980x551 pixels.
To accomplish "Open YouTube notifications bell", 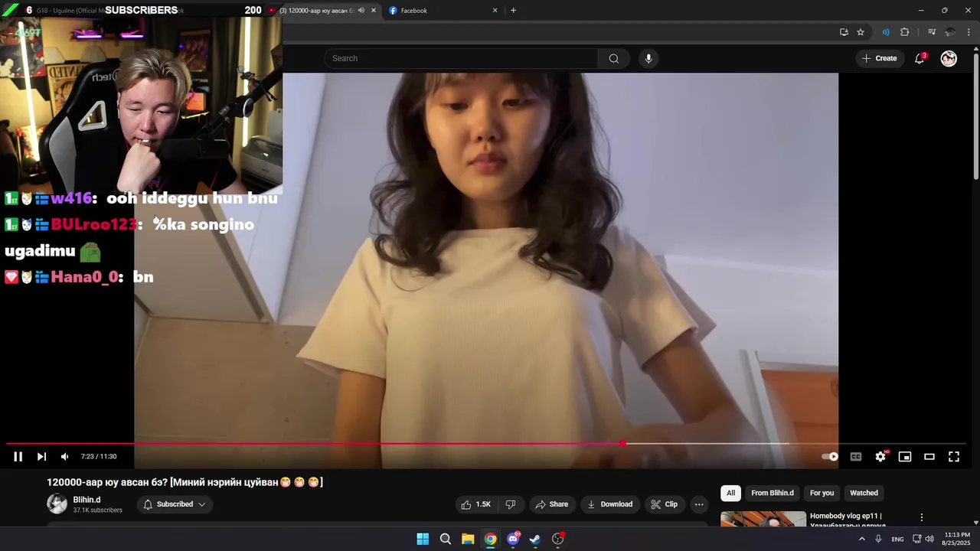I will (x=920, y=58).
